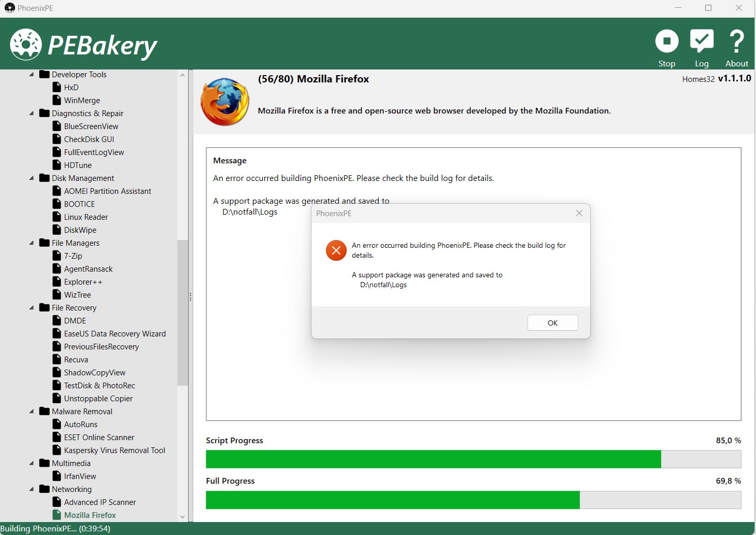The width and height of the screenshot is (756, 535).
Task: Click the DiskWipe script file icon
Action: pyautogui.click(x=57, y=230)
